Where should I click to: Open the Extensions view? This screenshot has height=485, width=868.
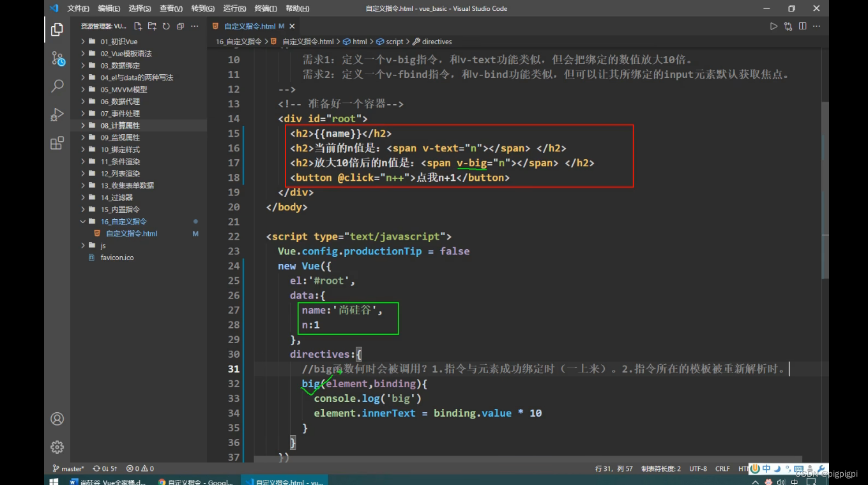57,142
